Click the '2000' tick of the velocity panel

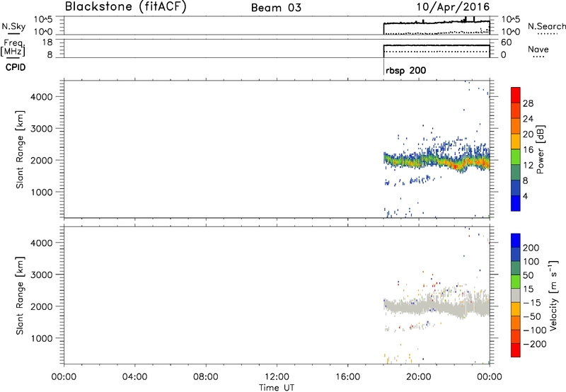[x=42, y=306]
